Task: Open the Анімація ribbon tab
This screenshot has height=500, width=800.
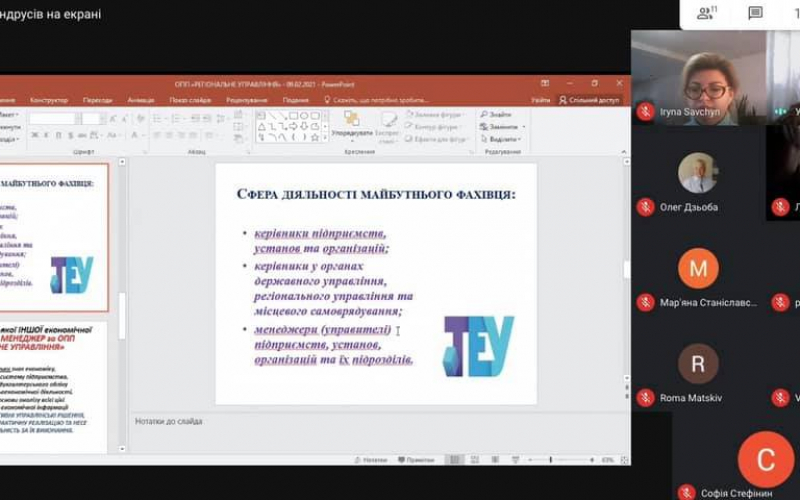Action: [x=141, y=100]
